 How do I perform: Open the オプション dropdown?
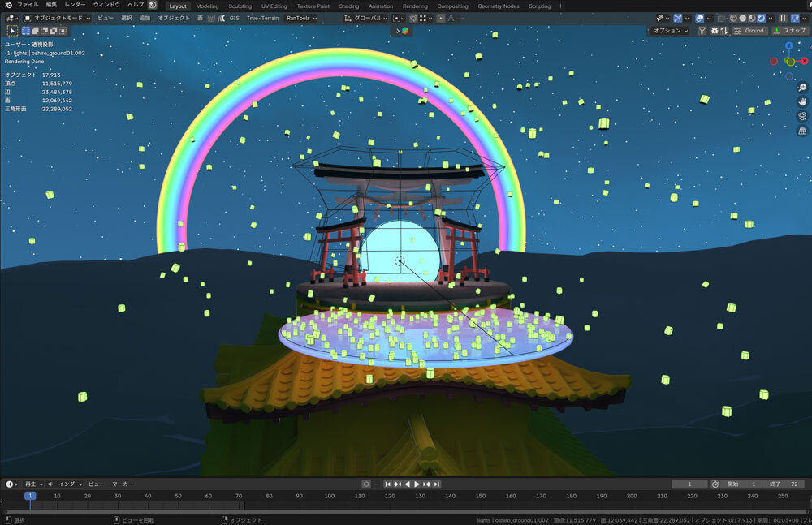[x=670, y=31]
